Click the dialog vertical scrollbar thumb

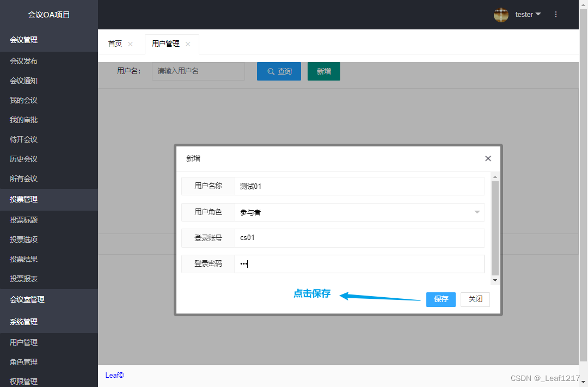(495, 229)
